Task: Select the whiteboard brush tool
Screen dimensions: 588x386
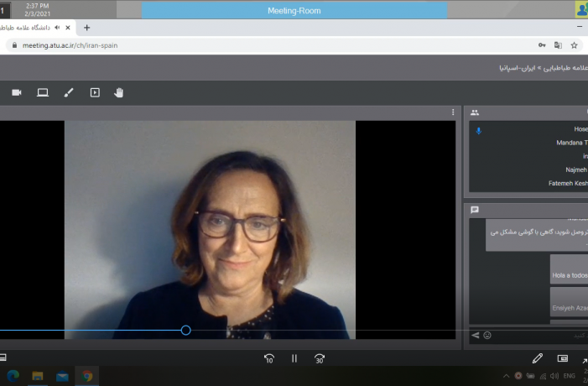Action: coord(69,92)
